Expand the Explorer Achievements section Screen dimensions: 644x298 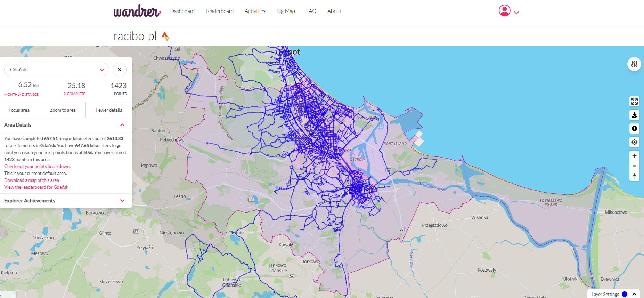coord(122,201)
